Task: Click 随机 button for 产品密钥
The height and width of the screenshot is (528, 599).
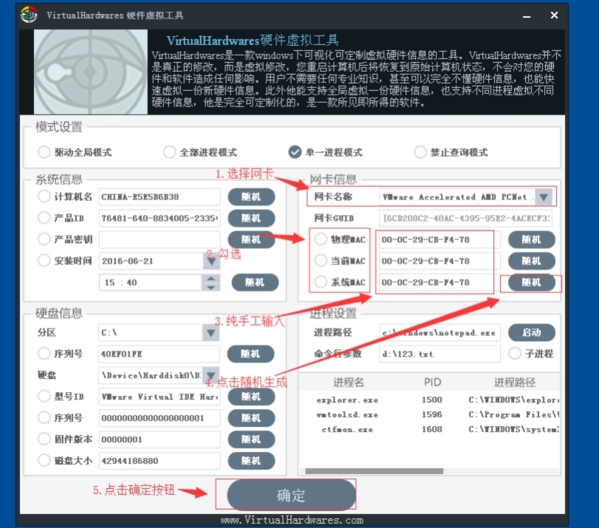Action: [x=251, y=240]
